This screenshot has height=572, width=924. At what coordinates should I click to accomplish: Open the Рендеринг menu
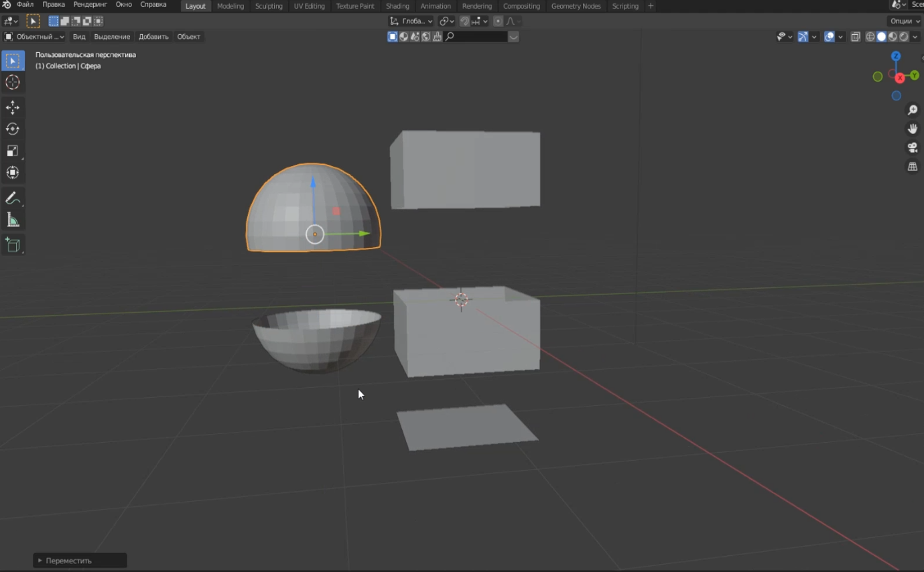tap(90, 5)
